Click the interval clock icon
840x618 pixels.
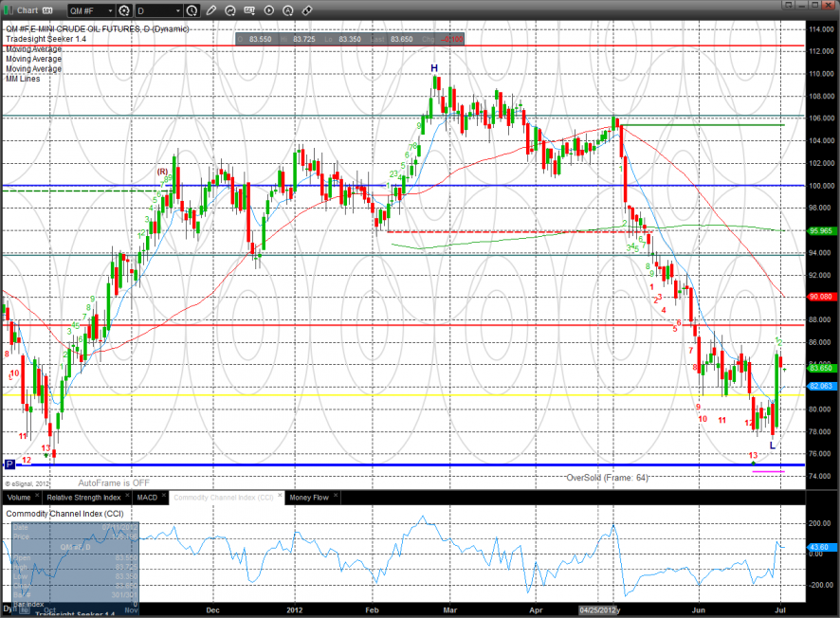coord(192,10)
